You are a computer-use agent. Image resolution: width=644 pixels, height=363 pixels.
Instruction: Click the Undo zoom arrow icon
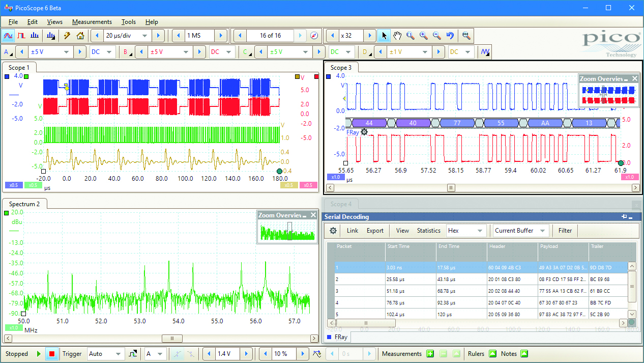click(450, 36)
